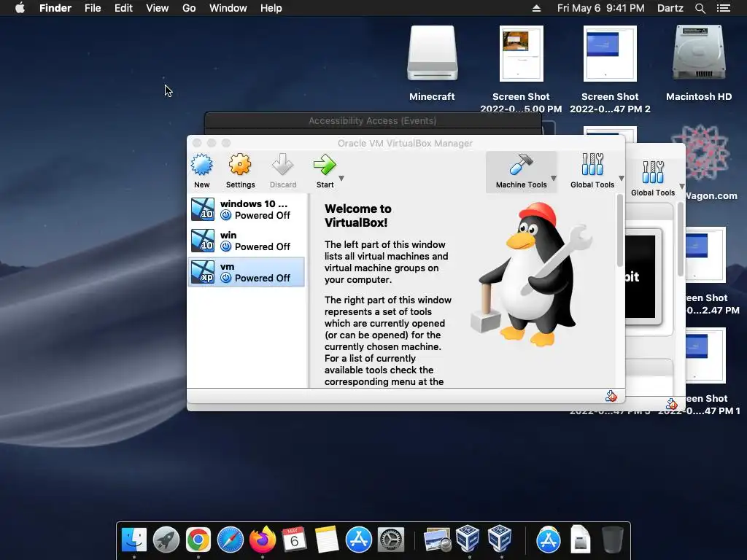This screenshot has height=560, width=747.
Task: Click the Windows 10 icon of win
Action: pos(203,241)
